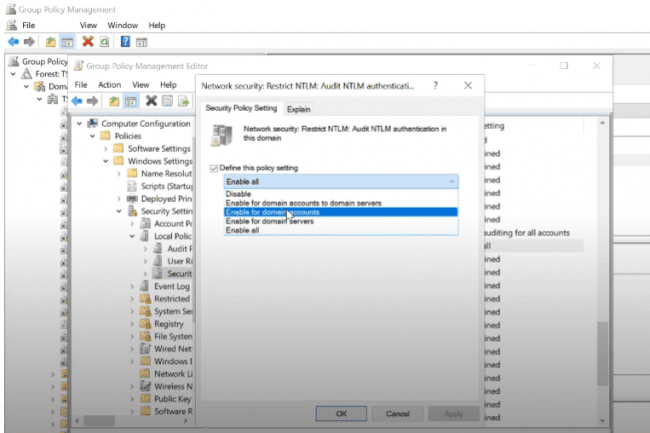Click the red X delete icon in Group Policy Management toolbar
The image size is (650, 433).
[88, 42]
